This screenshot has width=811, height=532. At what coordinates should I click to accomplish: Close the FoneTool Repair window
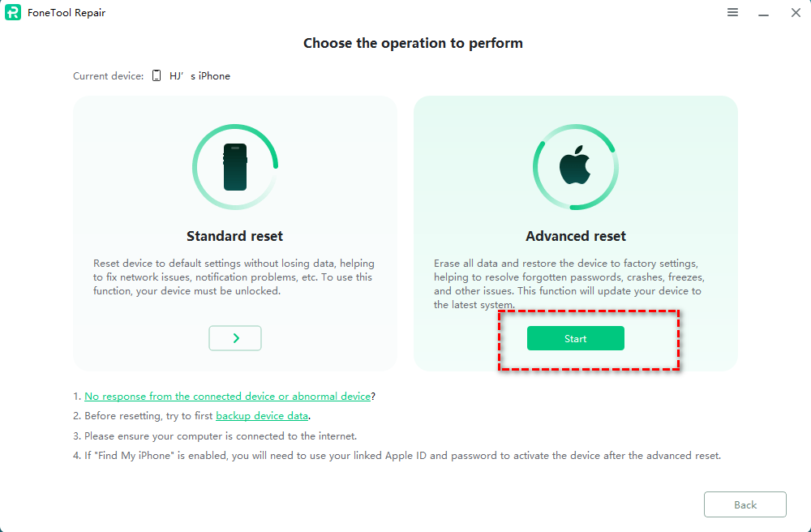coord(795,13)
